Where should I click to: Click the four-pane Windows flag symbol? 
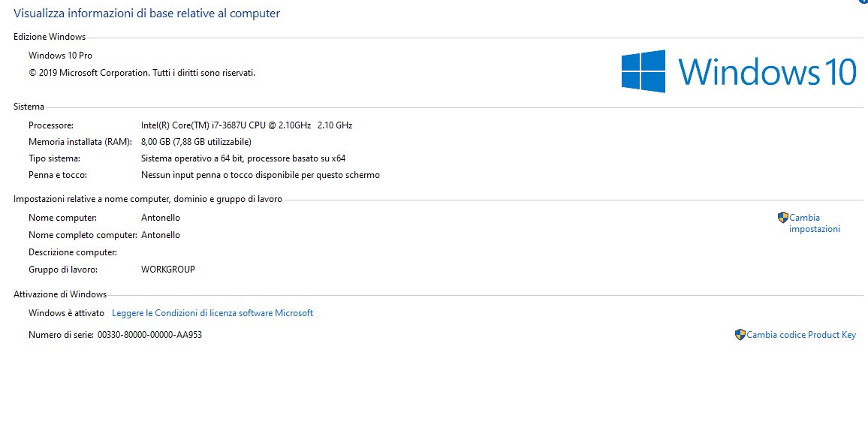tap(644, 71)
